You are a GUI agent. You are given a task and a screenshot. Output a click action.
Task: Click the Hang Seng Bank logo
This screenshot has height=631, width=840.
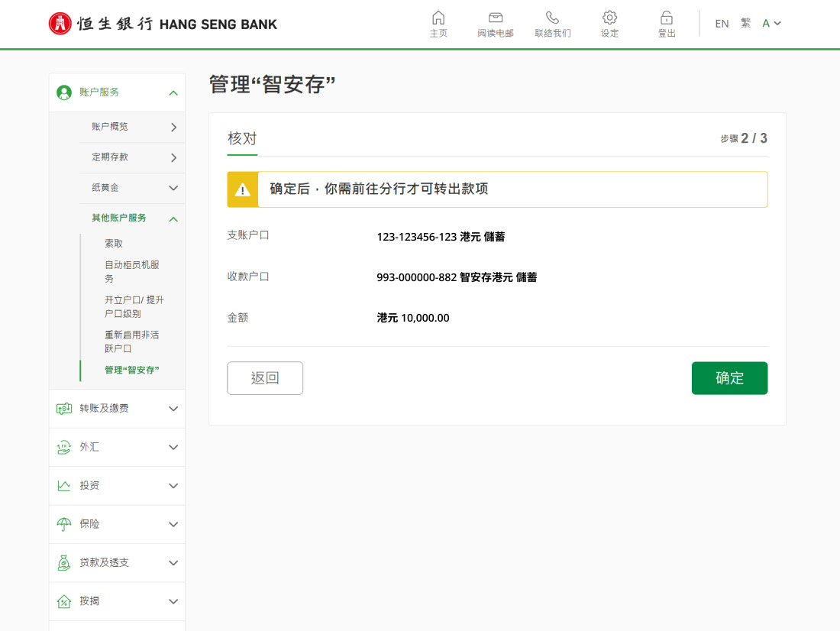(163, 24)
